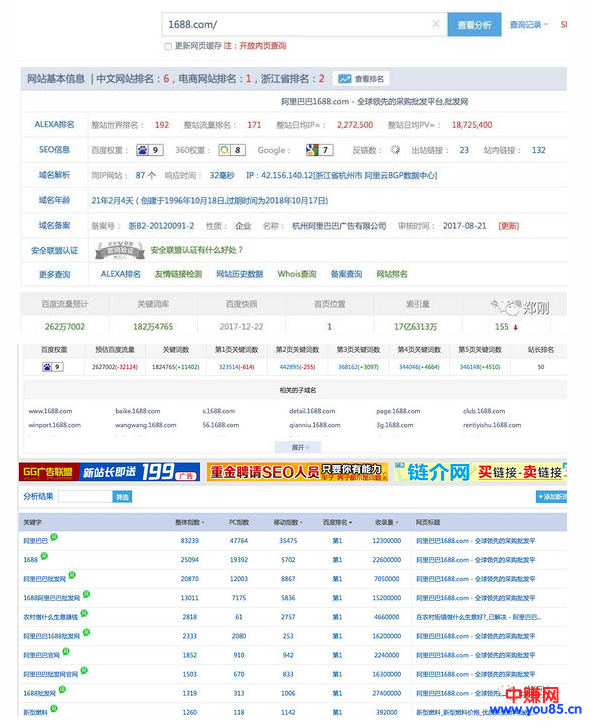Open subdomain wangwang.1688.com
590x721 pixels.
(x=145, y=425)
